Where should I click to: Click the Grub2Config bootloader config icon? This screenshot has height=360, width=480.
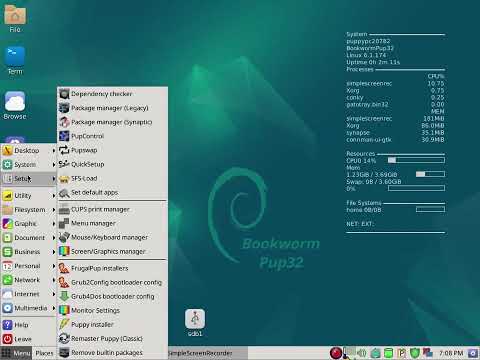64,282
